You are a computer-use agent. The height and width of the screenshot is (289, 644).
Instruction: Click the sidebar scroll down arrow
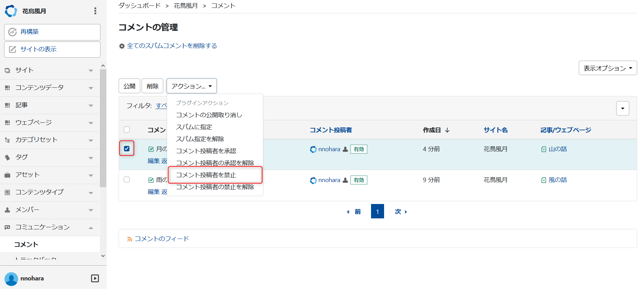pos(103,256)
